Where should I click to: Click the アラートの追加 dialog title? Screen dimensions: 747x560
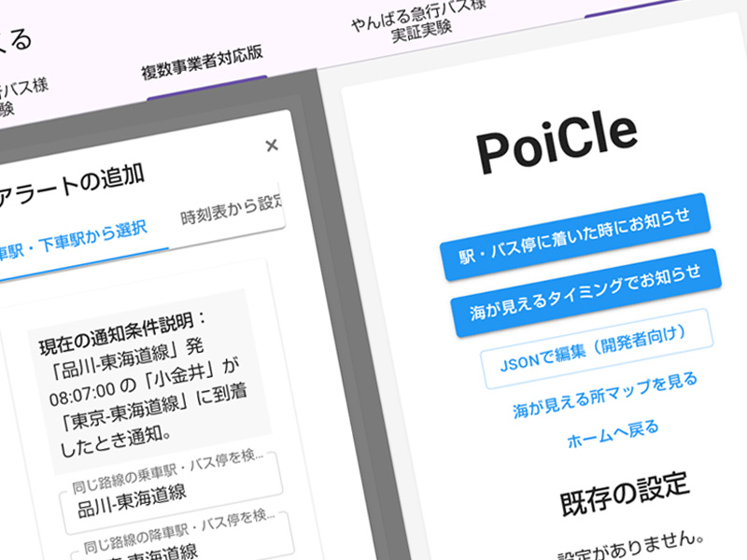[72, 186]
